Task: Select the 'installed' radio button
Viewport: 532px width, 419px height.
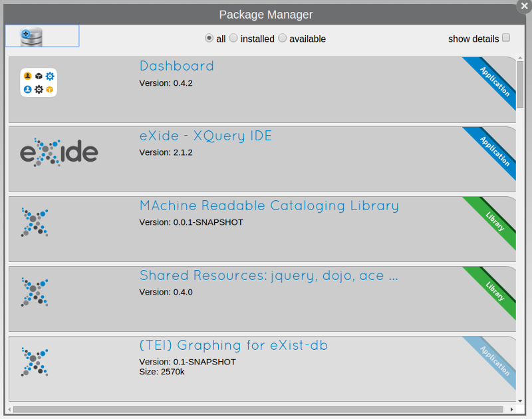Action: 233,38
